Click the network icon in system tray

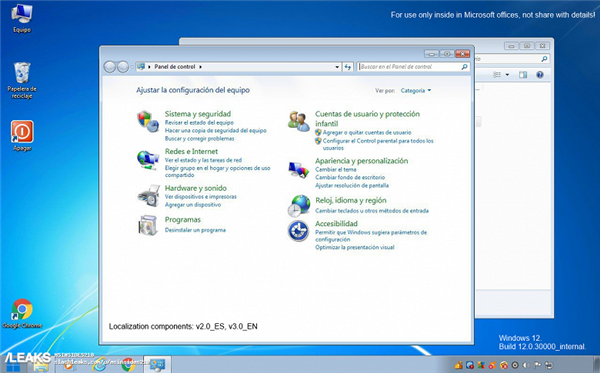coord(548,365)
